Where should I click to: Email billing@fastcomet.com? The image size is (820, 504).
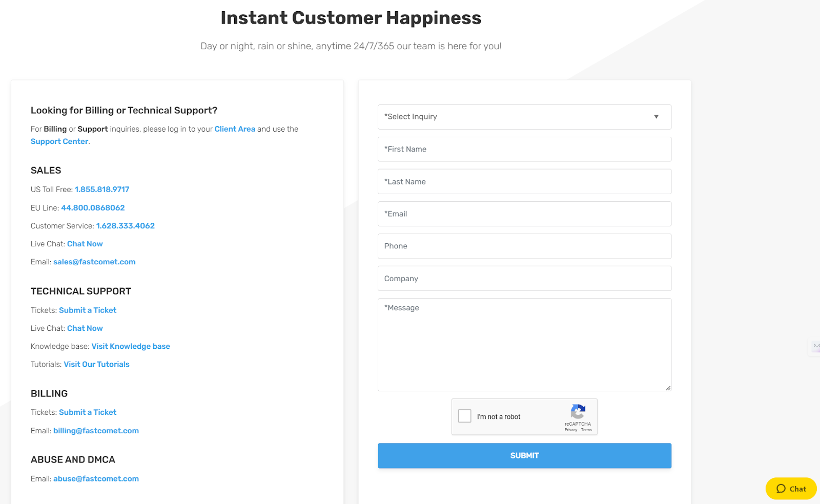coord(96,431)
